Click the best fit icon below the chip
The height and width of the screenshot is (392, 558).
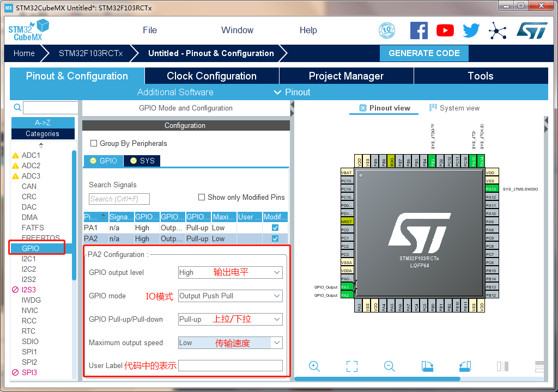tap(351, 366)
